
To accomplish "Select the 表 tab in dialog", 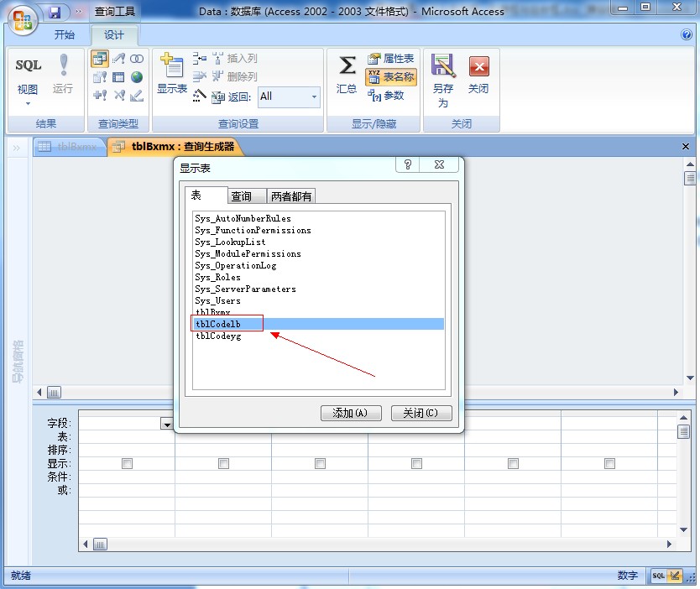I will coord(206,195).
